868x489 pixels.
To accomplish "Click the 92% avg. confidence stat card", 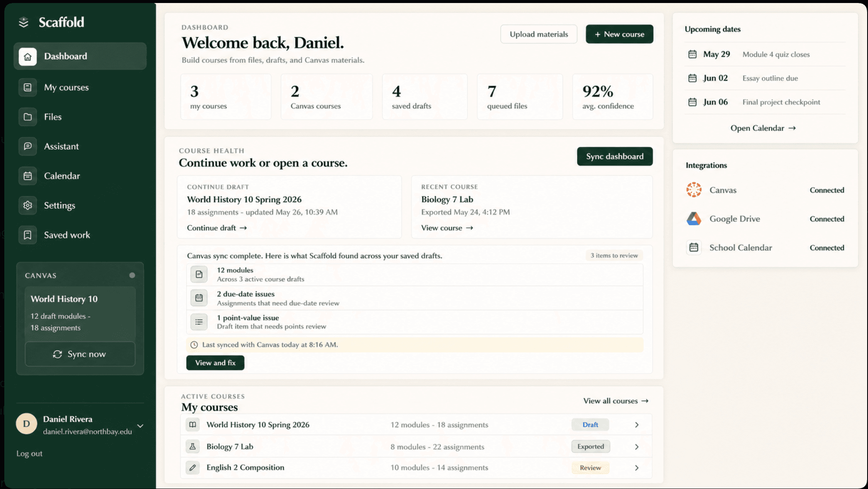I will (x=612, y=97).
